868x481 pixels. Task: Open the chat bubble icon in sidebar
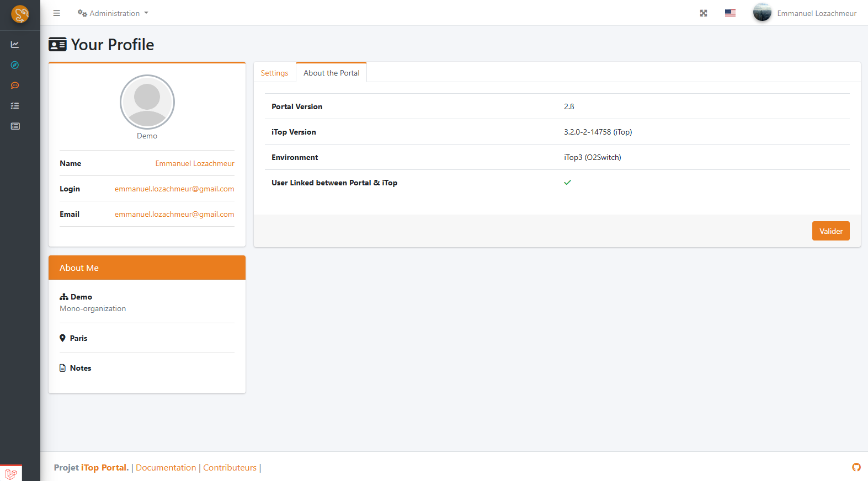15,85
